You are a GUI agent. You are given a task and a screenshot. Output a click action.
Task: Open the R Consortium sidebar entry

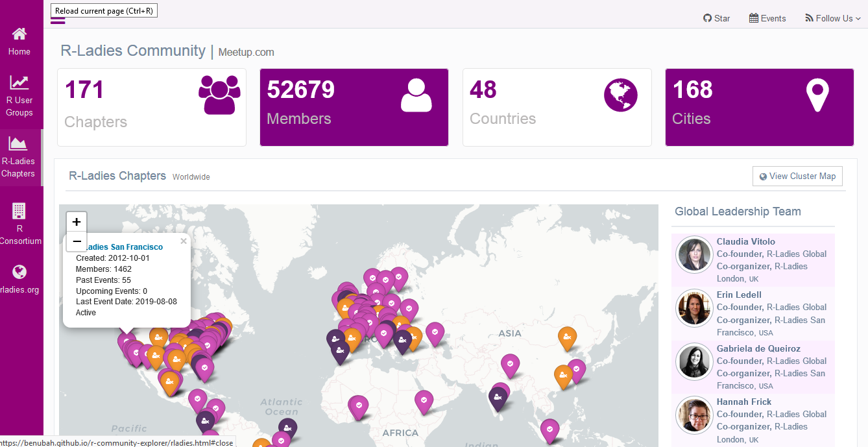point(19,224)
